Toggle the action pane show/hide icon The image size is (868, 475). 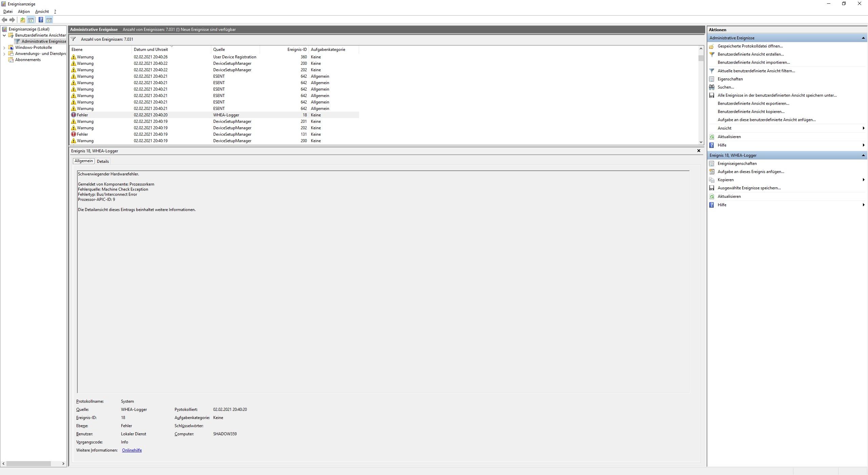[49, 20]
